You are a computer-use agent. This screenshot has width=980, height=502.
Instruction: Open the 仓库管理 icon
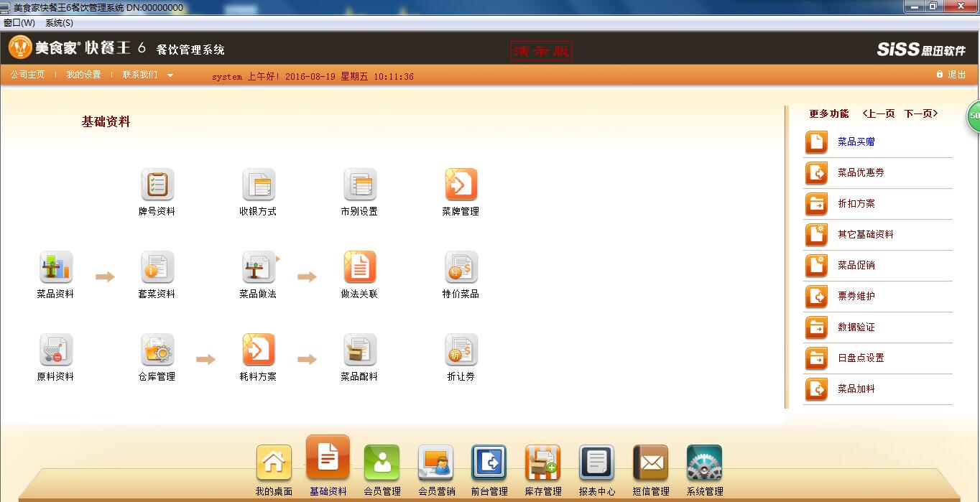coord(157,350)
